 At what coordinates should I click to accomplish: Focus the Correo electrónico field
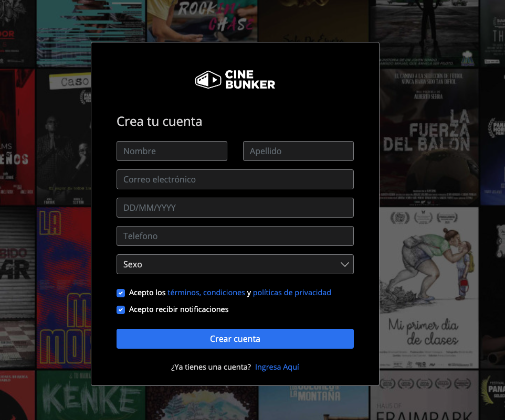tap(235, 179)
